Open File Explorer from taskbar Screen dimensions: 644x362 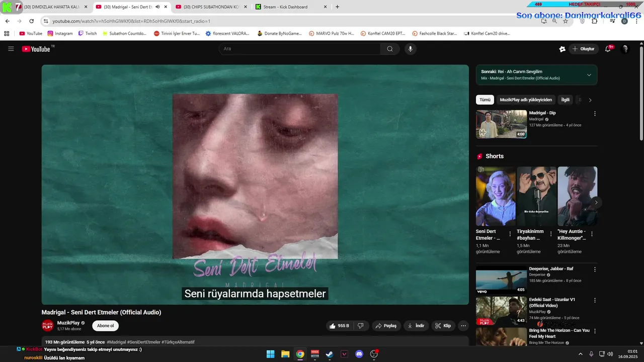(x=285, y=354)
